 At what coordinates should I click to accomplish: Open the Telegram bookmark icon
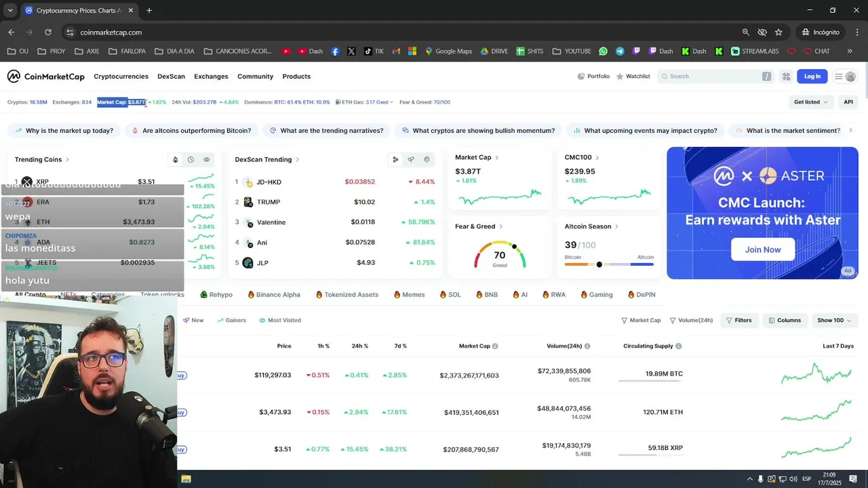click(620, 51)
